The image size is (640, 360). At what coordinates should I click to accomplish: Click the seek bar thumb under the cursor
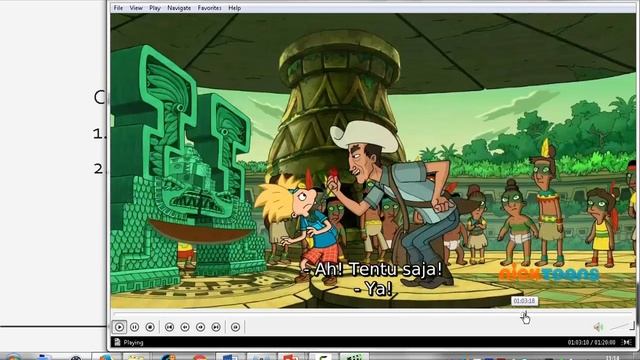pyautogui.click(x=523, y=314)
